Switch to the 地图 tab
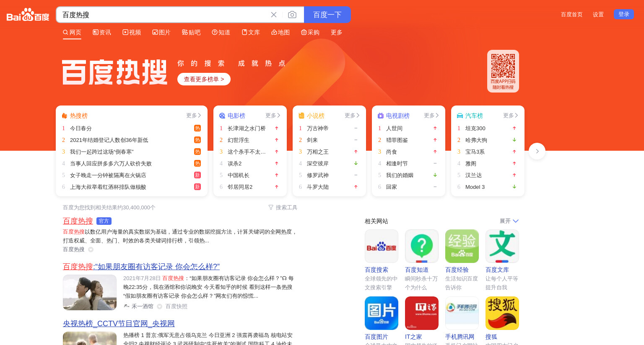 (x=280, y=32)
